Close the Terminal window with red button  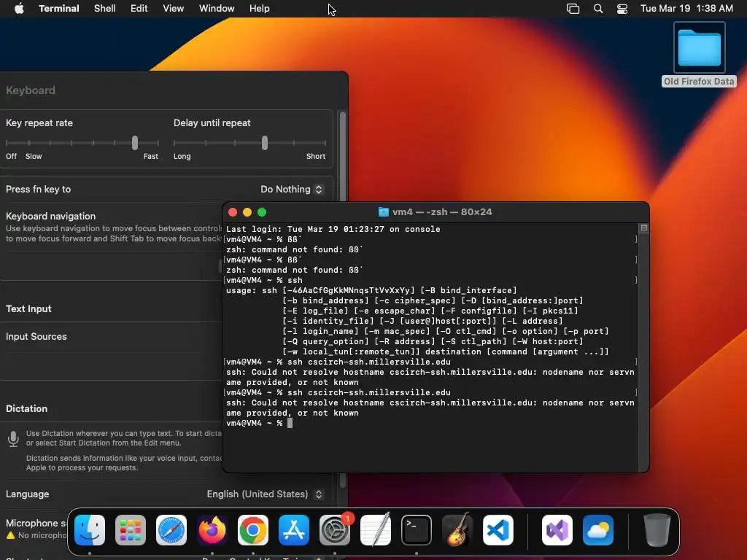(233, 212)
